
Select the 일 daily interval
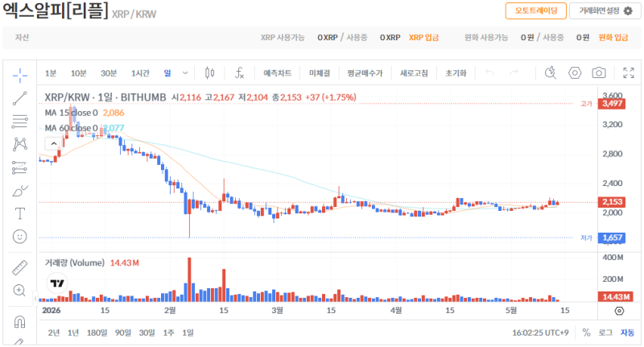click(x=167, y=73)
